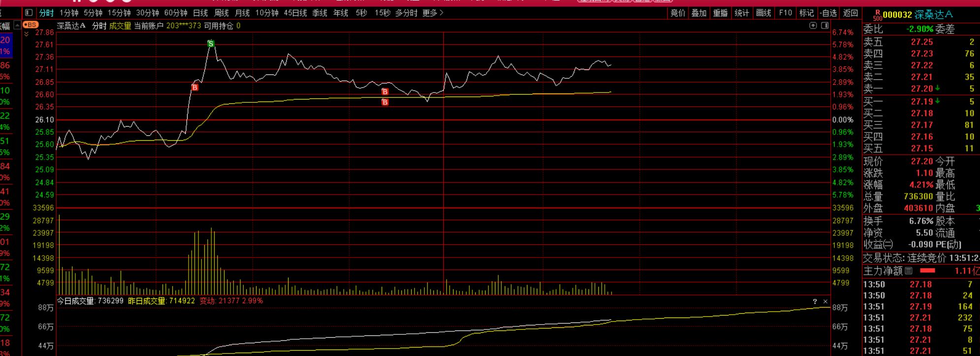The width and height of the screenshot is (980, 356).
Task: Select the 买二 27.18 order row
Action: (x=921, y=113)
